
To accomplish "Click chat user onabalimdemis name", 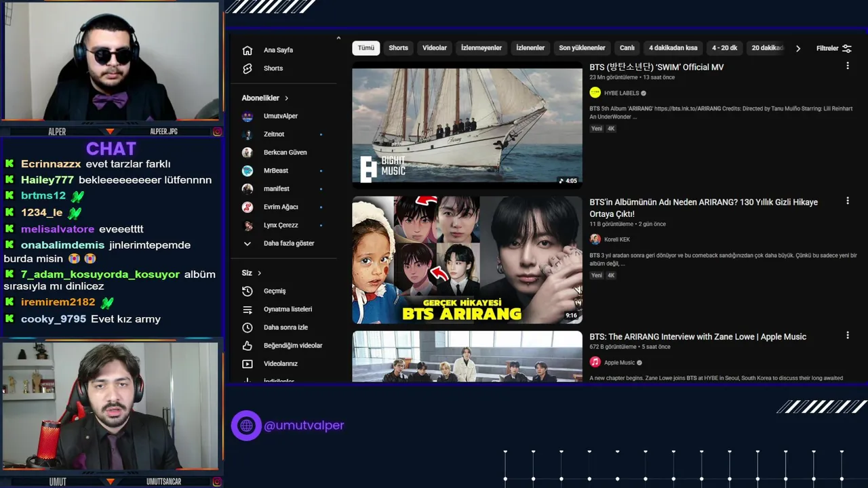I will pyautogui.click(x=63, y=245).
